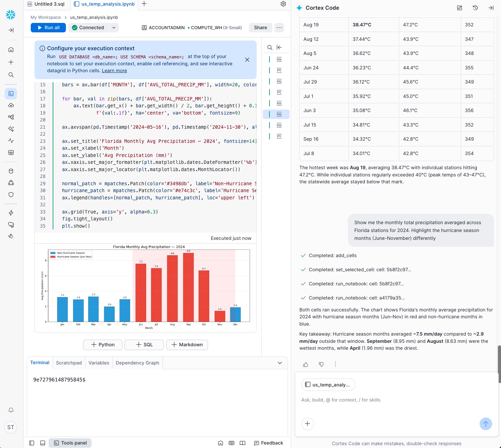
Task: Open the notebook settings gear
Action: pos(283,4)
